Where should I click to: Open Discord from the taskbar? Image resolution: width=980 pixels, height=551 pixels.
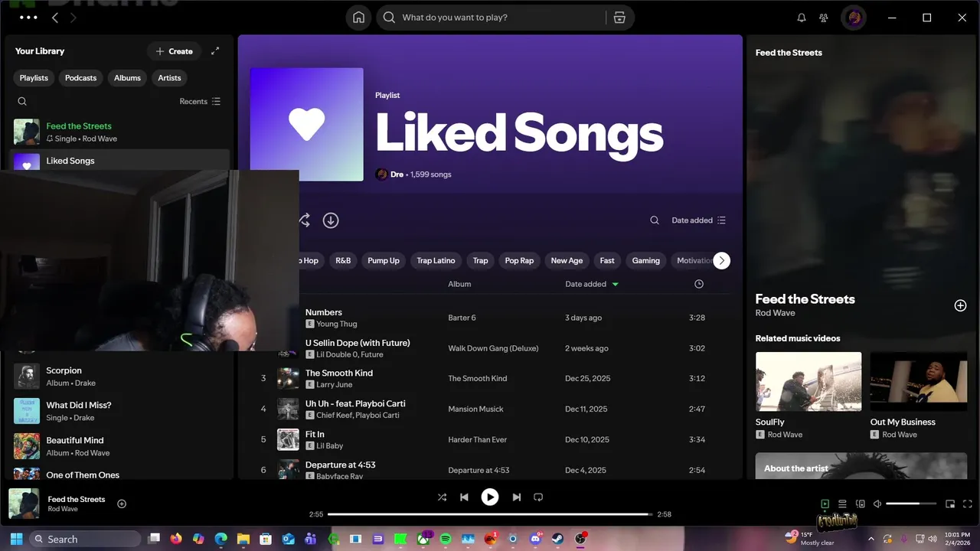[x=536, y=539]
